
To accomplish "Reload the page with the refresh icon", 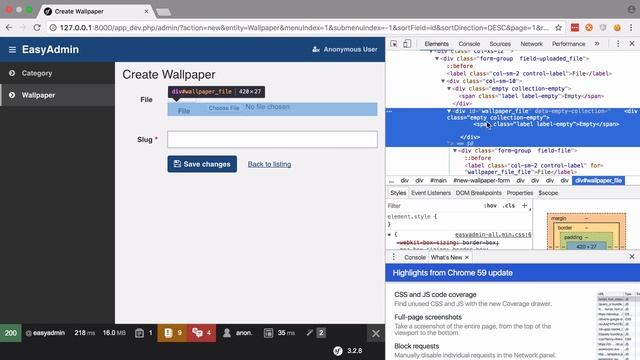I will [37, 27].
